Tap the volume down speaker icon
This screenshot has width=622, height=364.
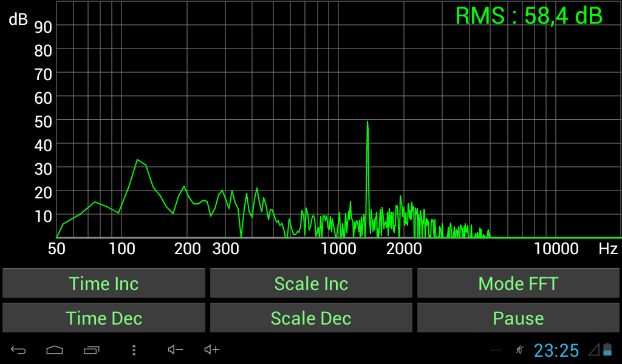[175, 349]
